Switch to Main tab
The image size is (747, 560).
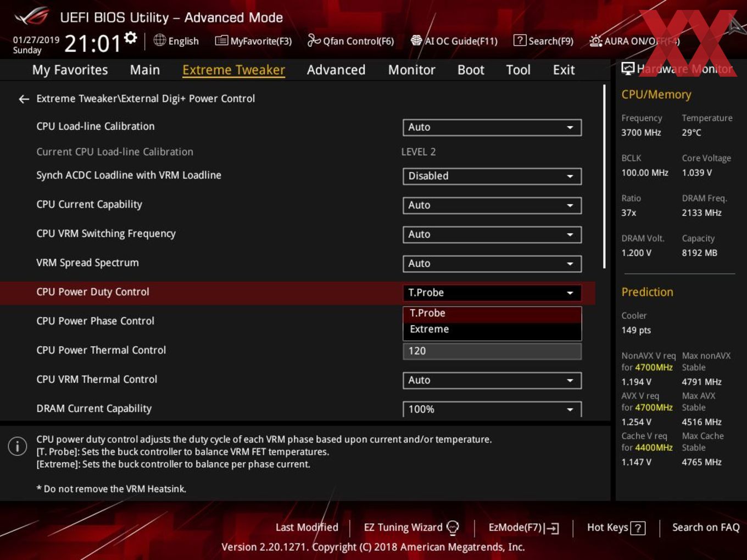[145, 70]
